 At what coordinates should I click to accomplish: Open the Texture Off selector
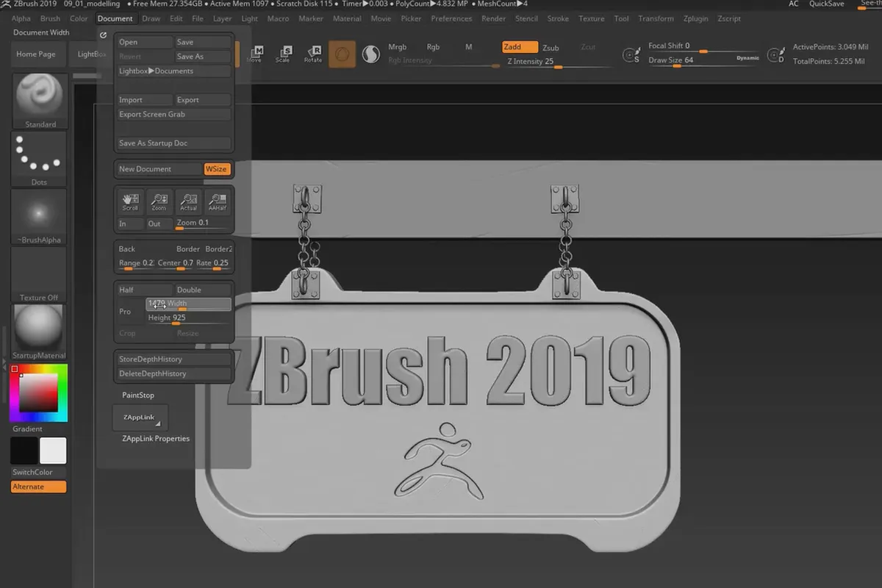pyautogui.click(x=40, y=274)
